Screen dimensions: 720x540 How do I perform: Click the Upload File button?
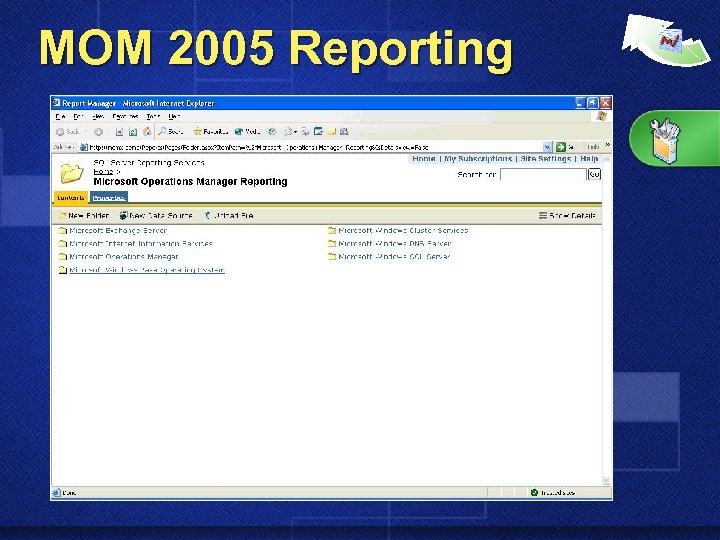coord(229,215)
